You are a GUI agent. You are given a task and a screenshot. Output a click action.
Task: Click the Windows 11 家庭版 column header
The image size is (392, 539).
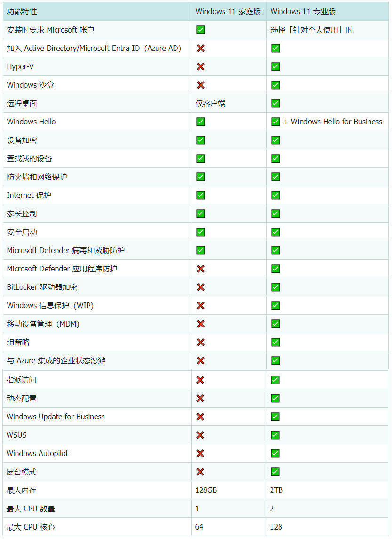(228, 11)
